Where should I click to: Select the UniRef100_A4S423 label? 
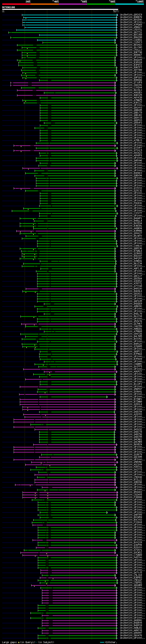point(131,153)
